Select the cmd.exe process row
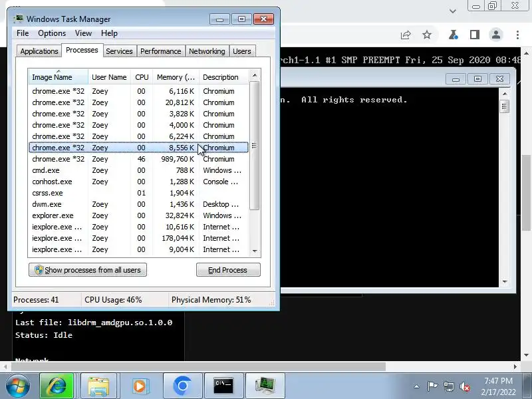Image resolution: width=532 pixels, height=399 pixels. coord(139,170)
